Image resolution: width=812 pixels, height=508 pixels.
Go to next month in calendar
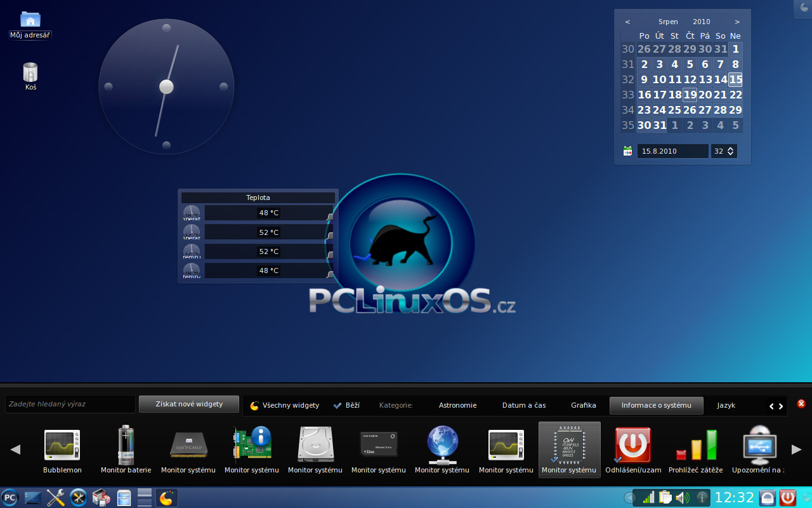[x=737, y=22]
